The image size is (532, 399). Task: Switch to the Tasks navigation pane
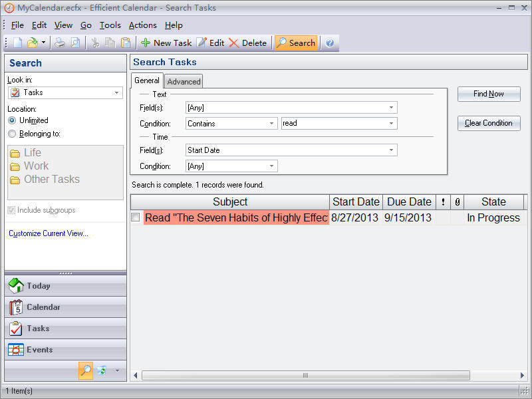click(x=65, y=329)
